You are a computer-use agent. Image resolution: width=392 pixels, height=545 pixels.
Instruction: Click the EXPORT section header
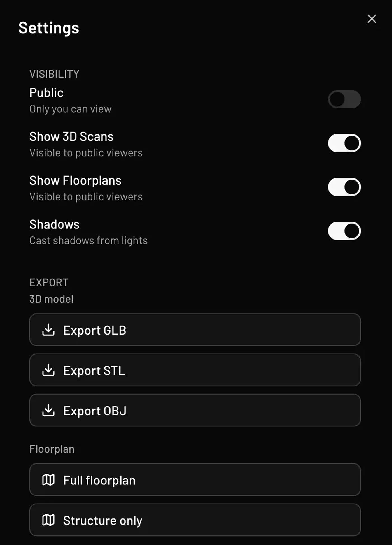tap(49, 282)
